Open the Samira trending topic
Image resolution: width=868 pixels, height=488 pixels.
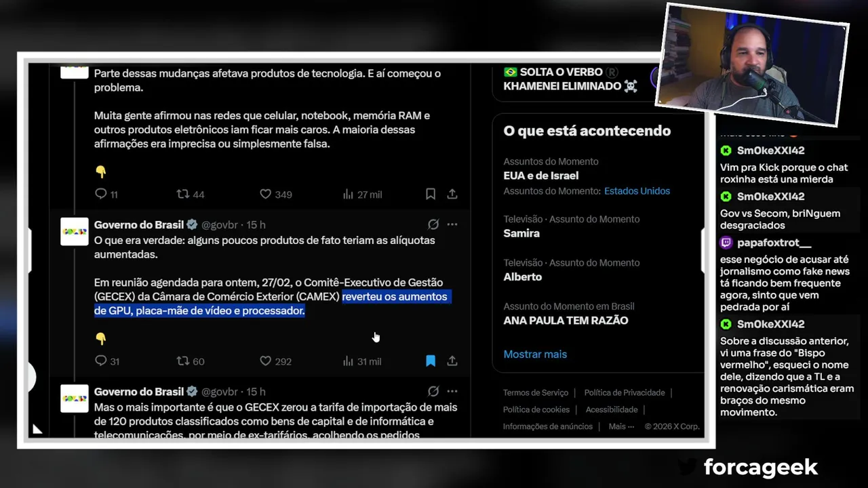[521, 233]
